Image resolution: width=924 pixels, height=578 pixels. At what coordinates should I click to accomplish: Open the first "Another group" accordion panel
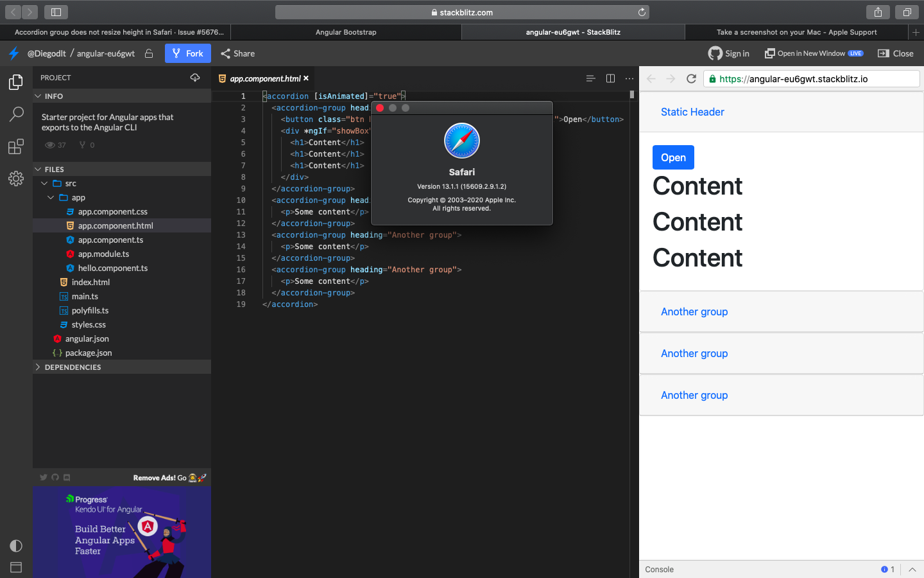tap(694, 311)
